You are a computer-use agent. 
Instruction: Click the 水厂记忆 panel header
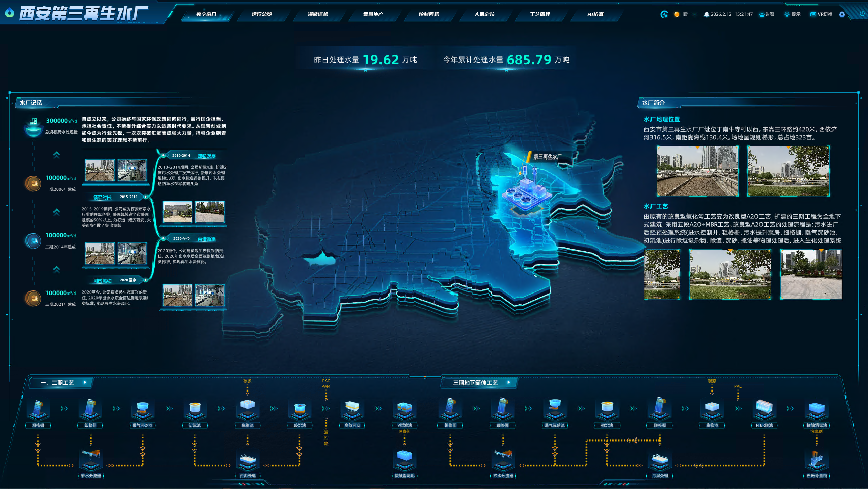31,103
